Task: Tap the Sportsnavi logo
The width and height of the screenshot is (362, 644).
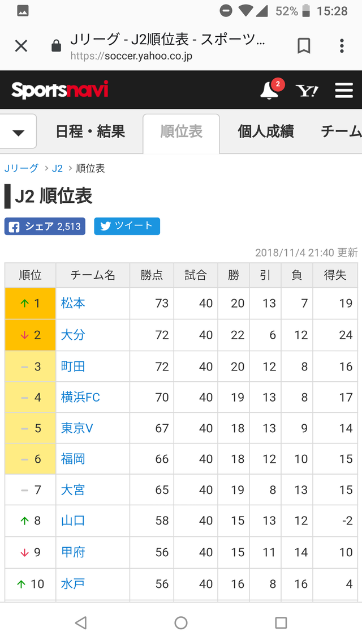Action: coord(60,90)
